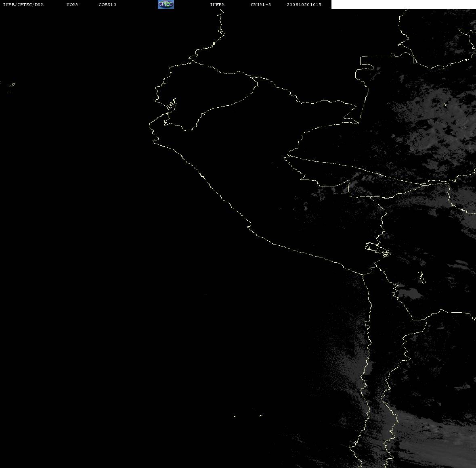
Task: Click the CANAL-5 channel label
Action: pos(261,4)
